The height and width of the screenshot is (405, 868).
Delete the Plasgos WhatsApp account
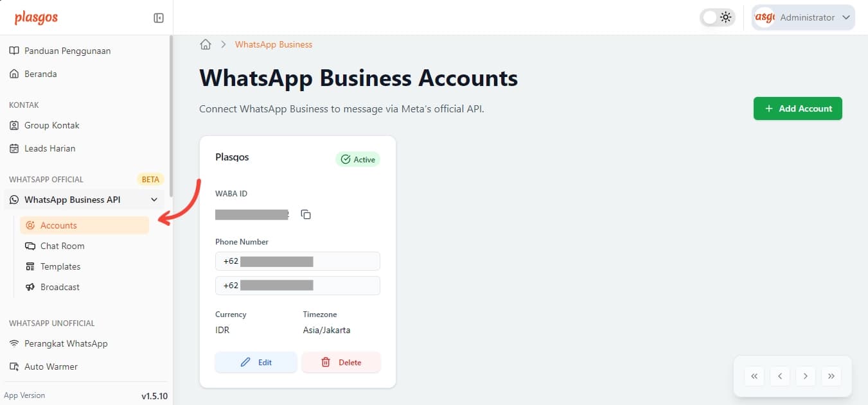pos(341,362)
